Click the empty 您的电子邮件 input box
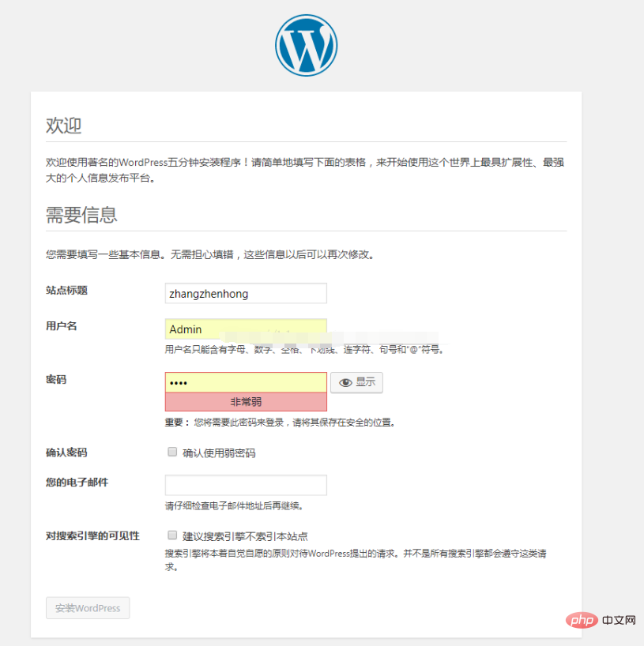This screenshot has width=644, height=646. [245, 485]
